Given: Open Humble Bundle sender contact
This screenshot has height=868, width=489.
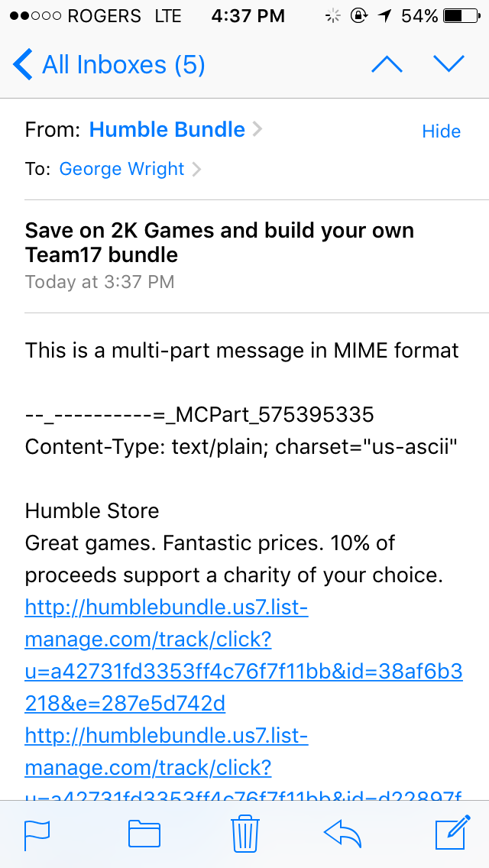Looking at the screenshot, I should pos(167,130).
